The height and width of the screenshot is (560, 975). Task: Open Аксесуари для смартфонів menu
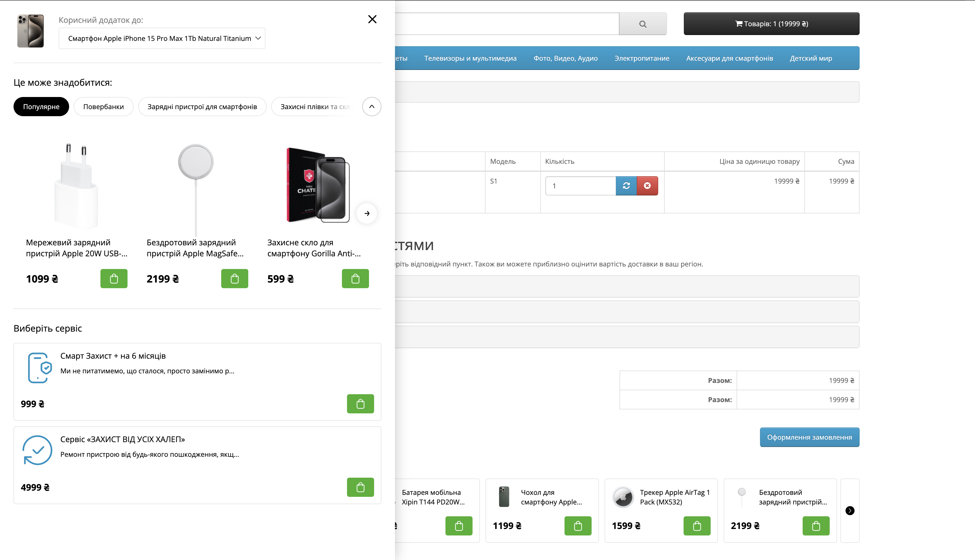tap(729, 58)
